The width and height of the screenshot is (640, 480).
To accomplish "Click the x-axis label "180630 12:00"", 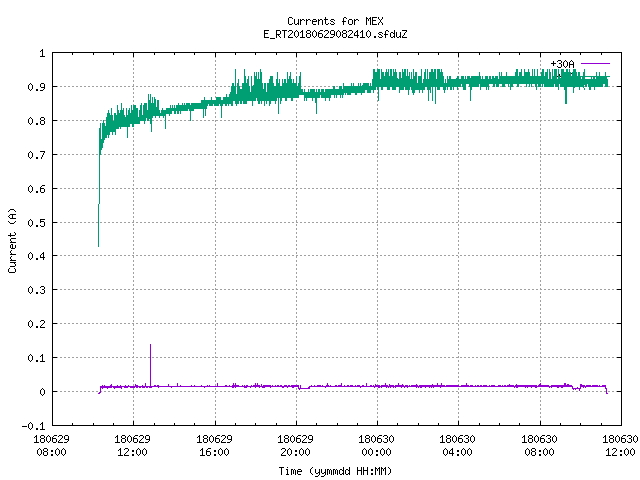I will pos(620,446).
